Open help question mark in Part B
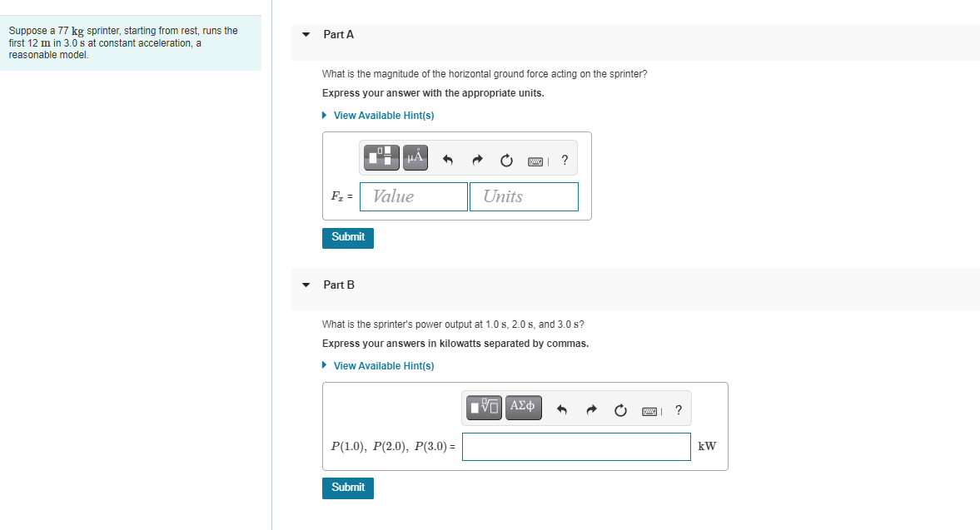Image resolution: width=980 pixels, height=530 pixels. click(x=679, y=410)
